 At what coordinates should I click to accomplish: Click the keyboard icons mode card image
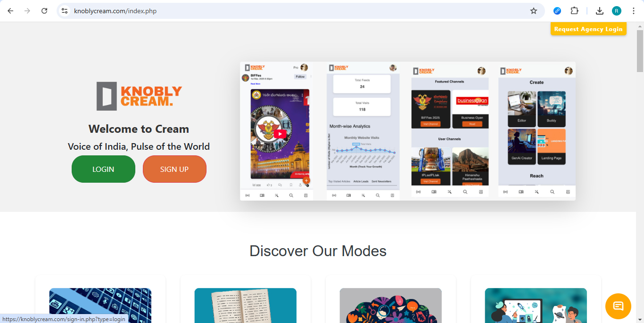pos(100,306)
